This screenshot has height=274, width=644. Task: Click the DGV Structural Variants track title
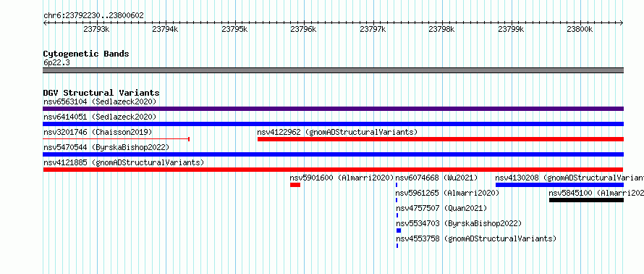pyautogui.click(x=101, y=93)
